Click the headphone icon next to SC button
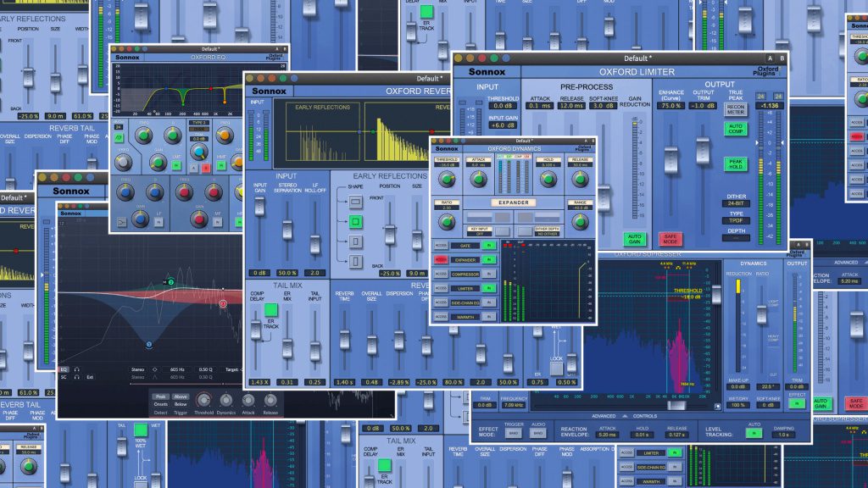This screenshot has width=868, height=488. (76, 377)
